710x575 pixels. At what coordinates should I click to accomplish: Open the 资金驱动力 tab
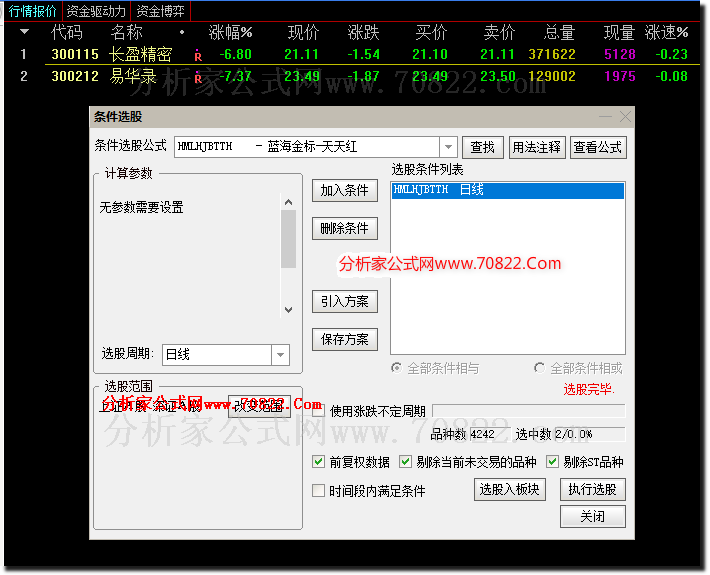coord(96,11)
